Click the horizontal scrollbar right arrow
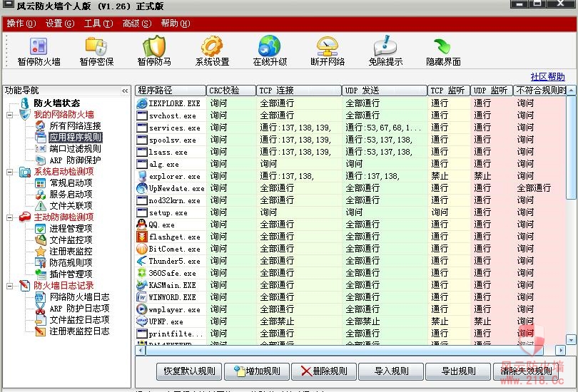The image size is (578, 392). click(x=561, y=350)
